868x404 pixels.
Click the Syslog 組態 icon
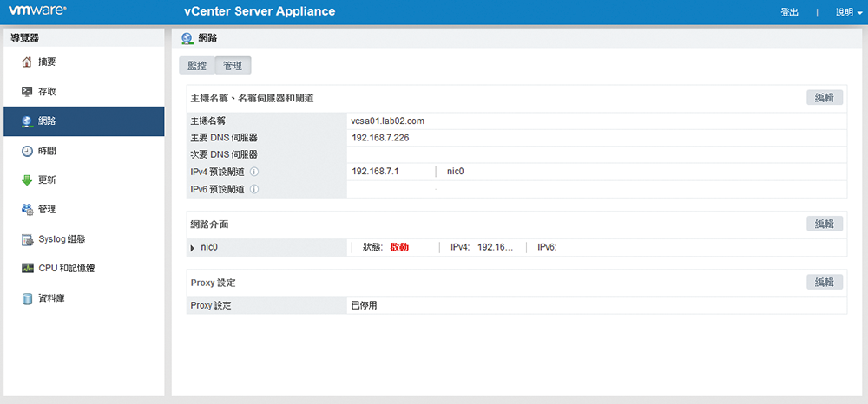coord(27,239)
